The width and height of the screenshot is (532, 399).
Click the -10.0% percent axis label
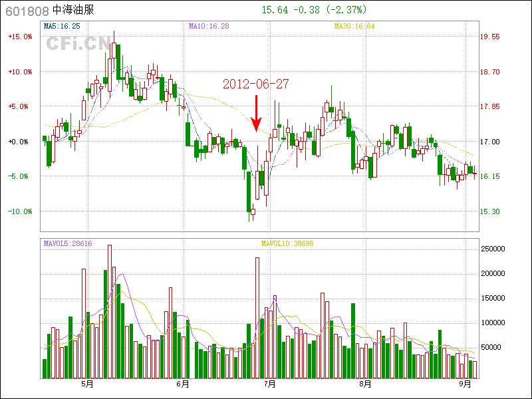pos(20,211)
